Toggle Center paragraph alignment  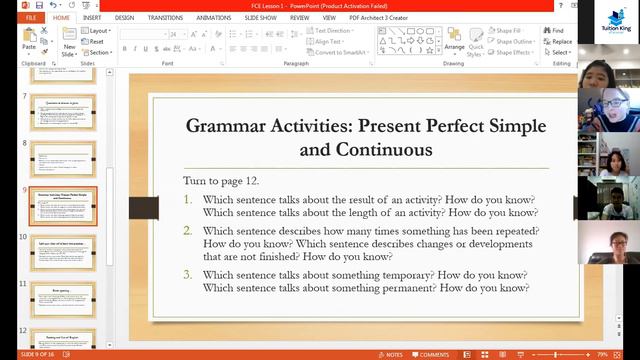(x=243, y=49)
